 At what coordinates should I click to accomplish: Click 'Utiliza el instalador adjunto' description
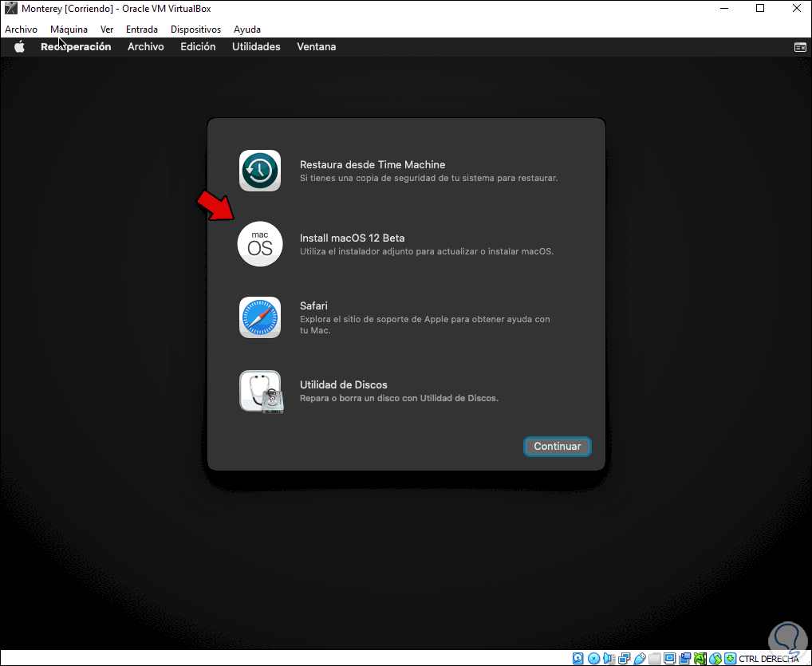point(427,252)
